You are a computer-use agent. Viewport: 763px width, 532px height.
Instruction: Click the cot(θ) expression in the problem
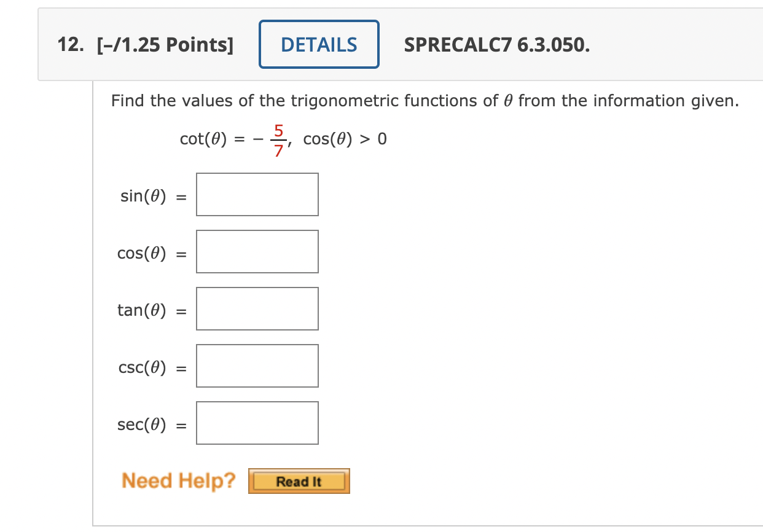click(203, 139)
